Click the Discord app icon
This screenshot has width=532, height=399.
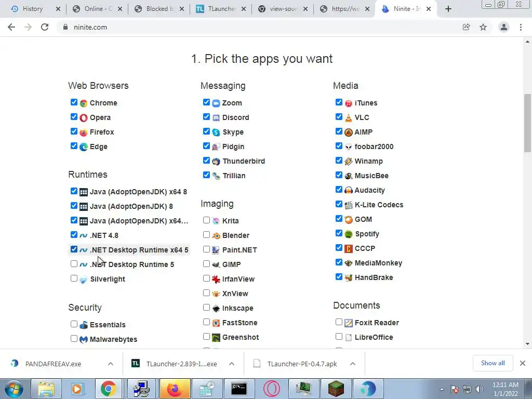216,118
